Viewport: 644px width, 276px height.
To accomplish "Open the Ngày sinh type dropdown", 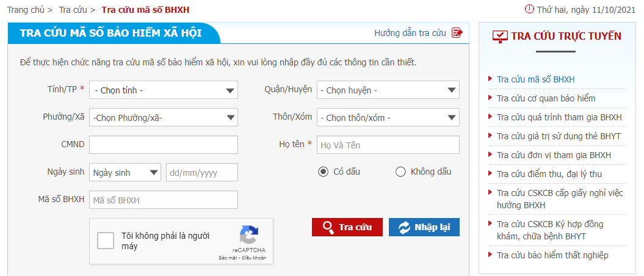I will coord(125,172).
